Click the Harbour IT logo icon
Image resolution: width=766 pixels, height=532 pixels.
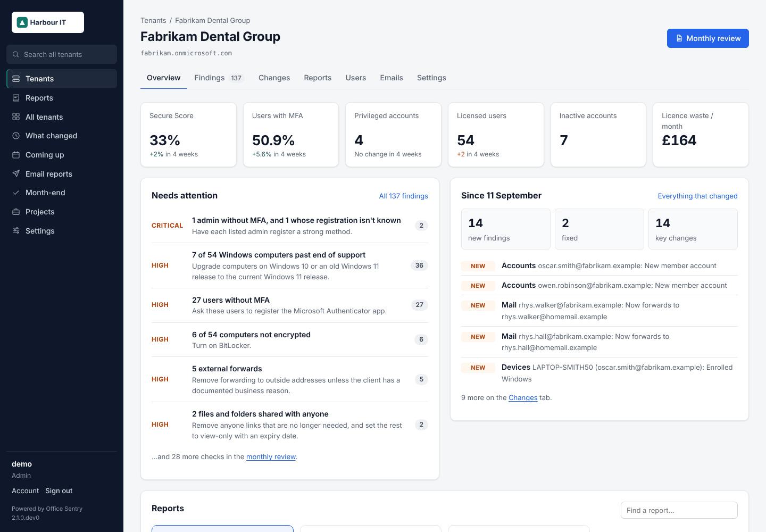[x=22, y=22]
